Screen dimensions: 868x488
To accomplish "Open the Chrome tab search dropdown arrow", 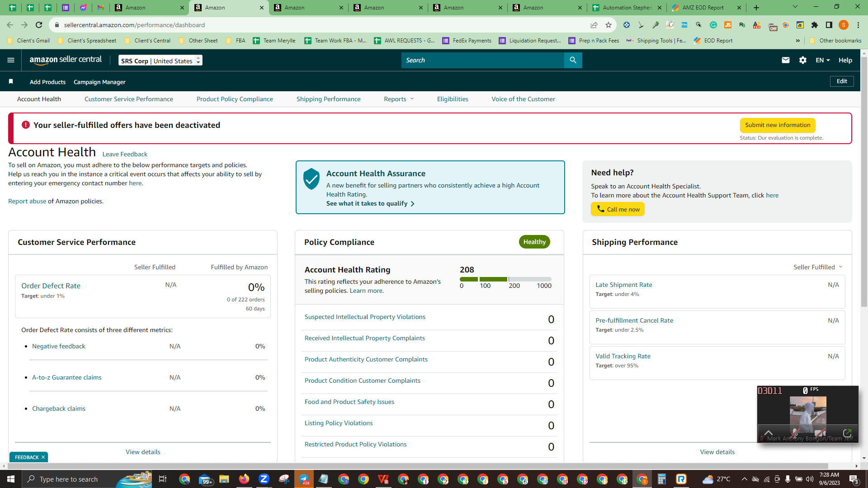I will coord(795,7).
